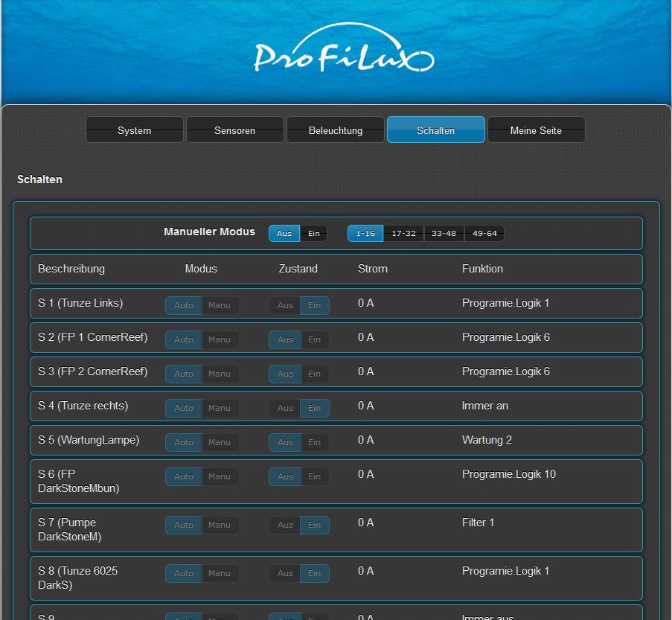Show switch sockets 17-32

(403, 234)
